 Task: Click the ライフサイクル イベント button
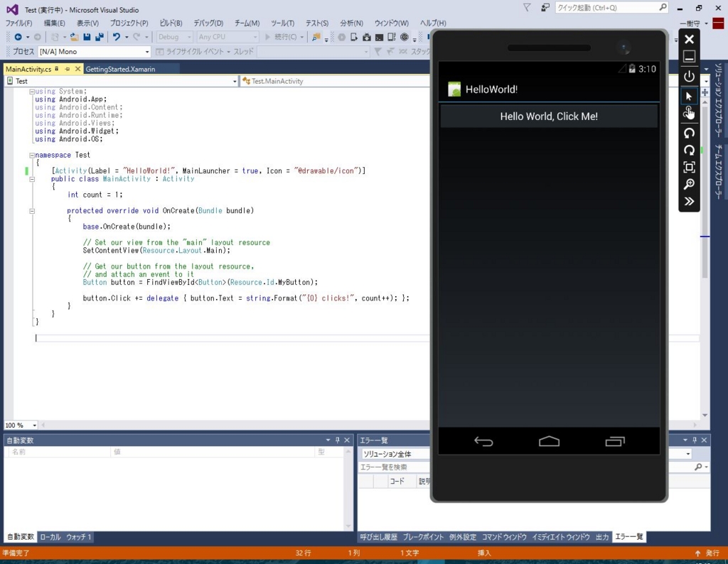click(193, 51)
